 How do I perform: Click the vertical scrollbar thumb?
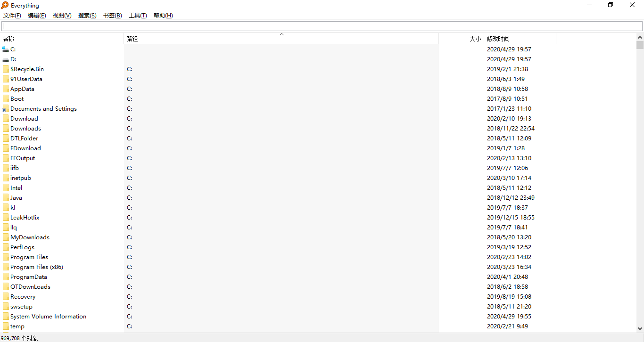pyautogui.click(x=640, y=45)
